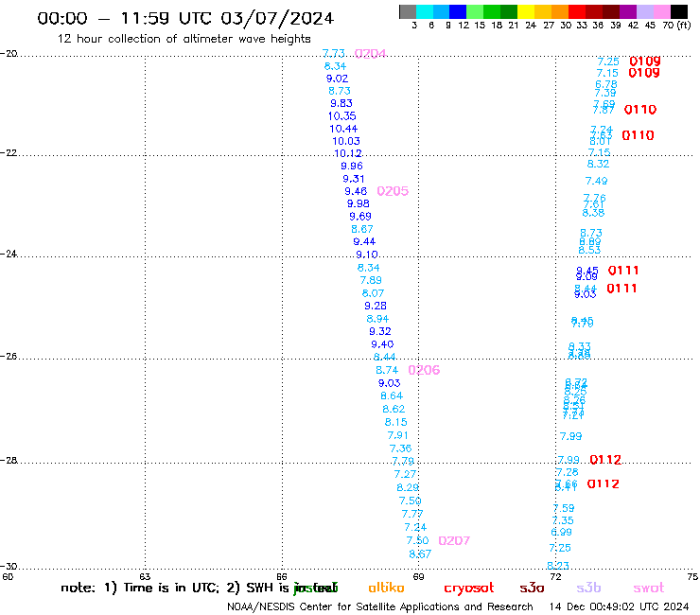700x615 pixels.
Task: Click the cryosat 0111 label beside 9.45
Action: (623, 271)
